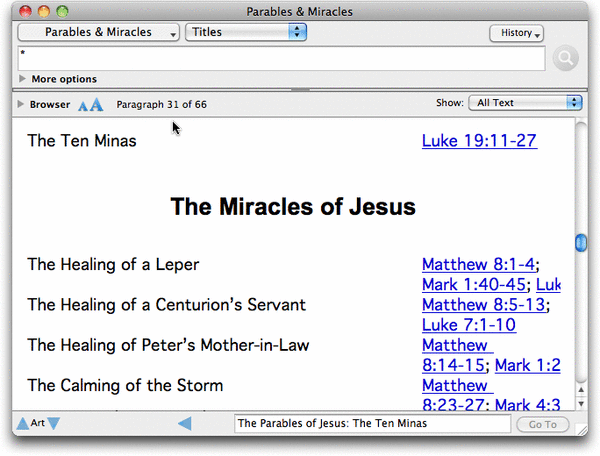Image resolution: width=600 pixels, height=456 pixels.
Task: Click the down triangle beside Art
Action: [x=54, y=424]
